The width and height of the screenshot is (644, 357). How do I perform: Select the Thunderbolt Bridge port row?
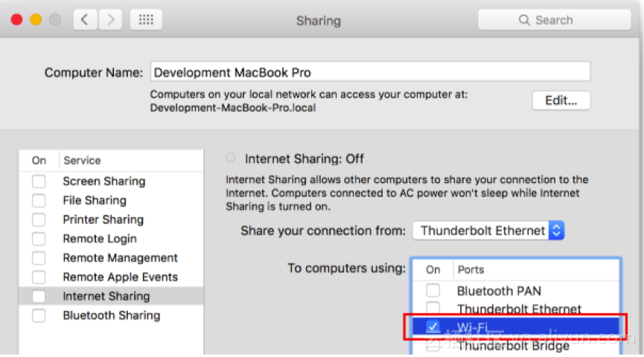516,346
